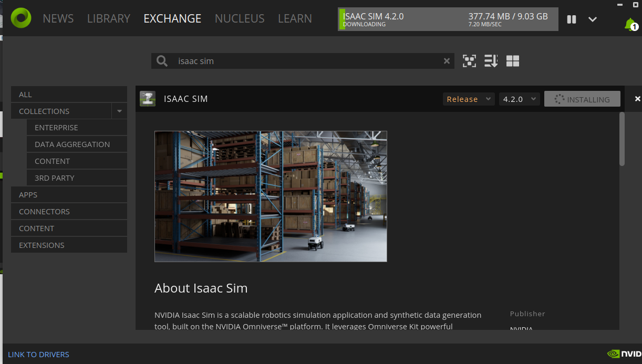Image resolution: width=642 pixels, height=364 pixels.
Task: Open the DATA AGGREGATION collection
Action: coord(77,144)
